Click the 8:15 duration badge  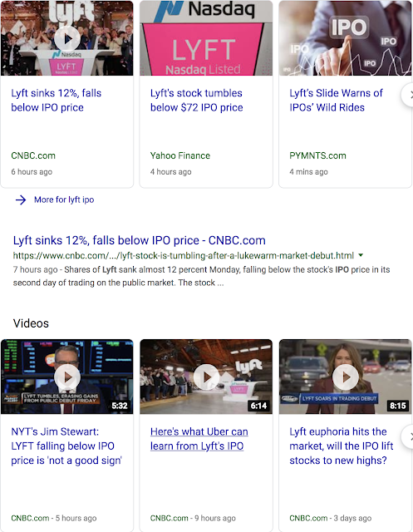(x=398, y=406)
